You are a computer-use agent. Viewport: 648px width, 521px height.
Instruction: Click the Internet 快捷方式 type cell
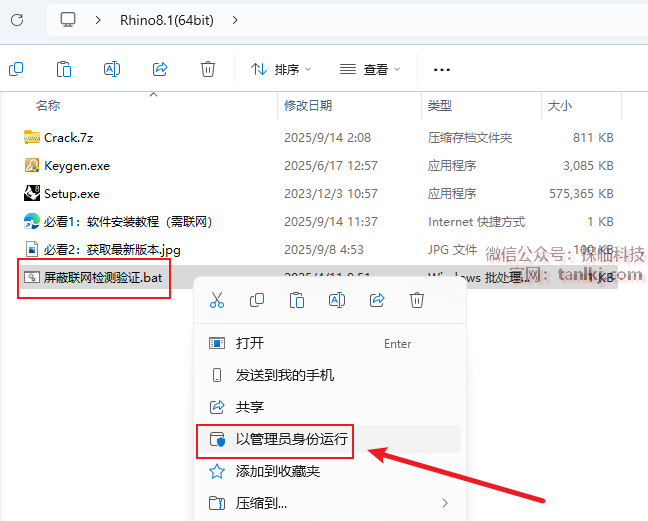[x=476, y=222]
